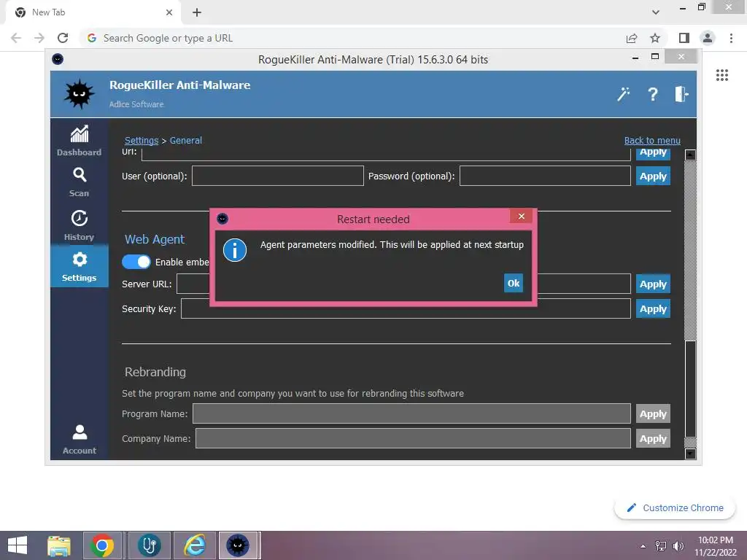The image size is (747, 560).
Task: Expand the tab search chevron in Chrome
Action: coord(656,12)
